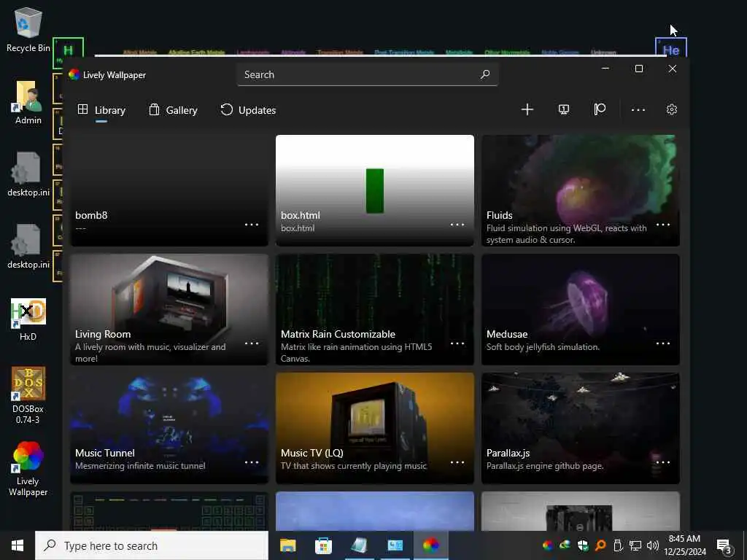747x560 pixels.
Task: Open the clock showing 8:45 AM
Action: click(685, 545)
